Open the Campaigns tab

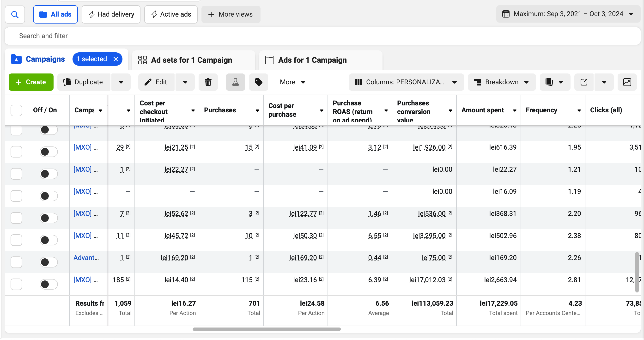[45, 59]
